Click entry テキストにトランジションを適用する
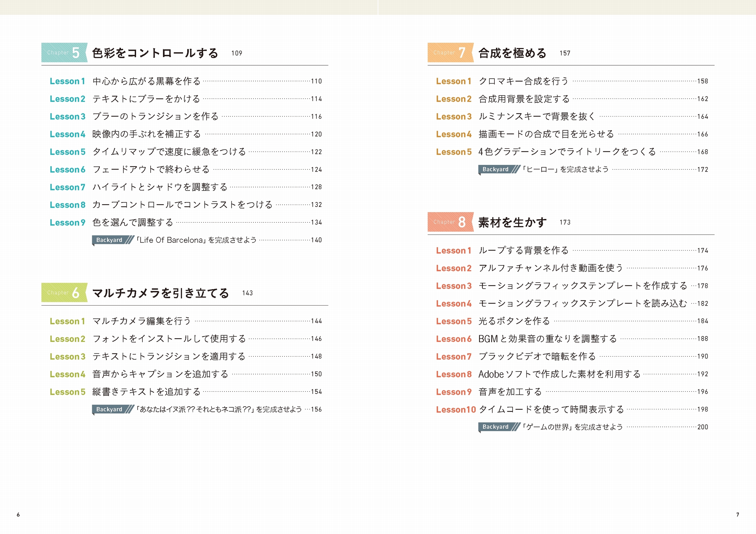Viewport: 756px width, 534px height. click(169, 356)
